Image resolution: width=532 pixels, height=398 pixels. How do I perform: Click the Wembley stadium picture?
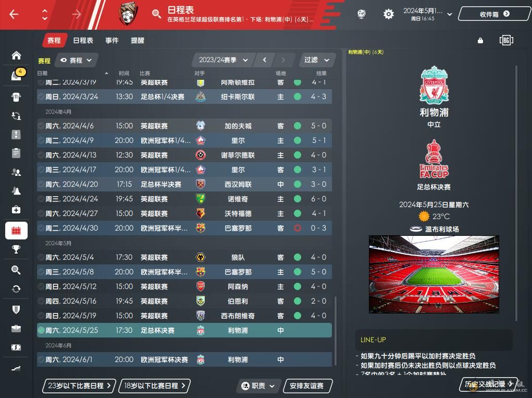coord(434,274)
